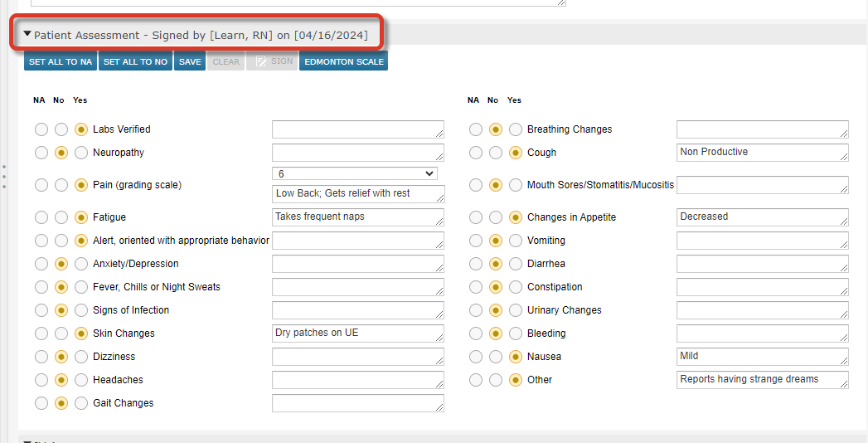Click the Sign button with pen icon
This screenshot has height=443, width=868.
pyautogui.click(x=273, y=61)
